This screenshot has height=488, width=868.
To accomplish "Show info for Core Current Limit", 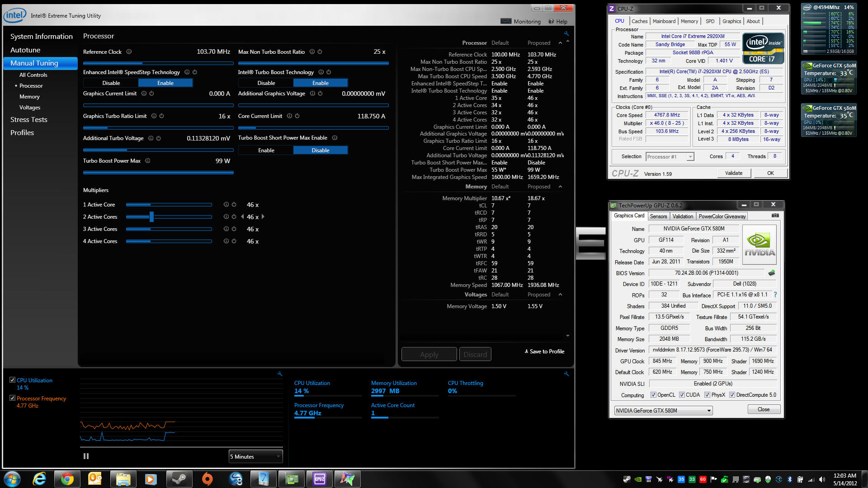I will click(289, 116).
